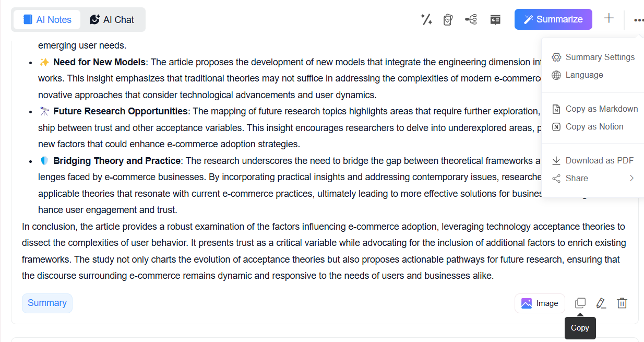The image size is (644, 342).
Task: Copy the summary note with the copy icon
Action: tap(580, 303)
